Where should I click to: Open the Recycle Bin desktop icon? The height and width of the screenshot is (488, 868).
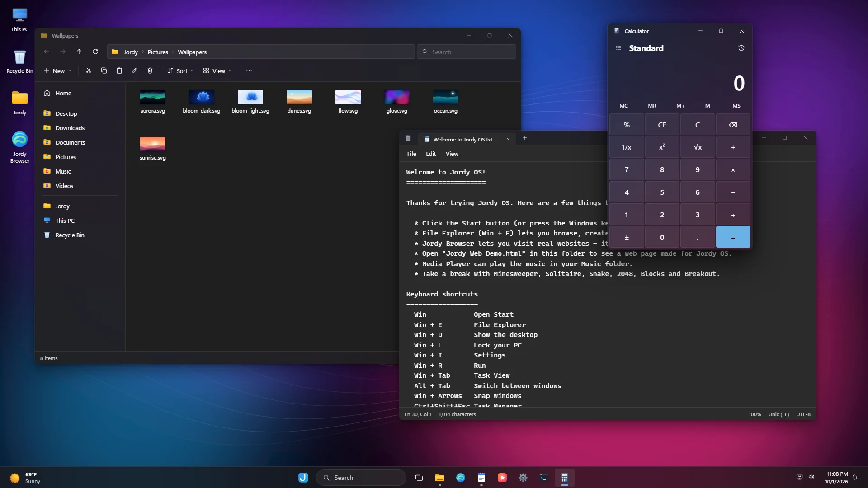point(20,62)
